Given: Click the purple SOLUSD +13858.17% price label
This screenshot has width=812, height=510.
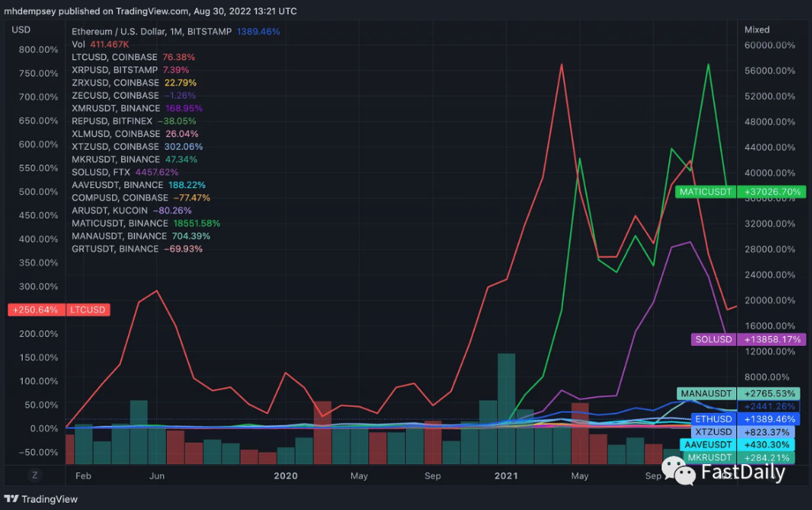Looking at the screenshot, I should coord(748,339).
